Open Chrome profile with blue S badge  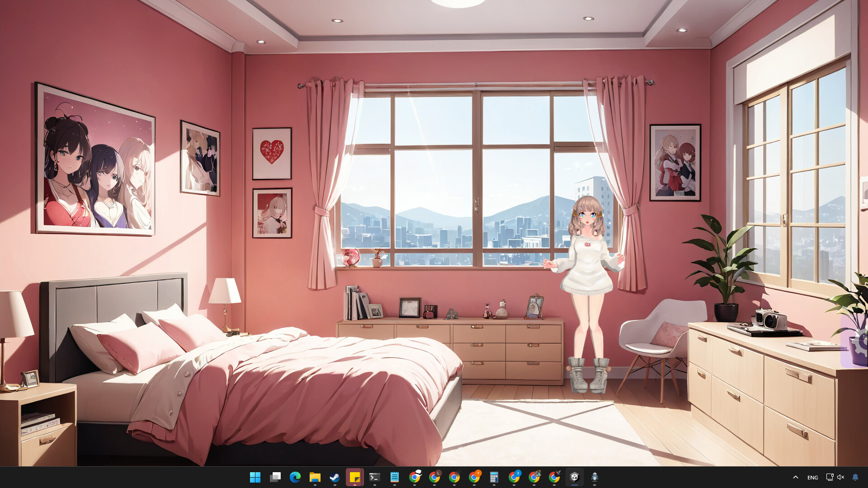pyautogui.click(x=514, y=478)
